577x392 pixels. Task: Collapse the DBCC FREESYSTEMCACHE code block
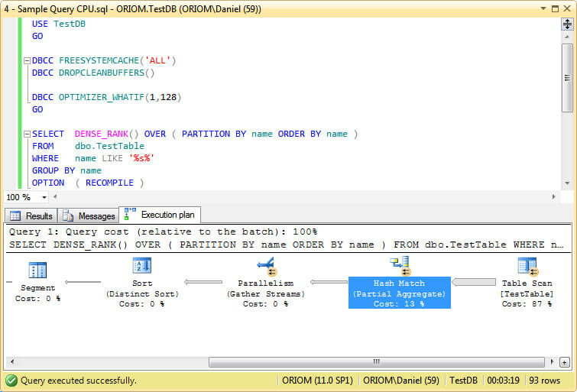[27, 61]
